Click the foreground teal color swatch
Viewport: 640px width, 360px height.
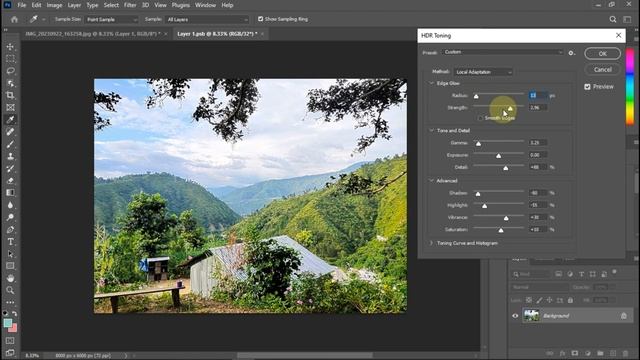(8, 323)
